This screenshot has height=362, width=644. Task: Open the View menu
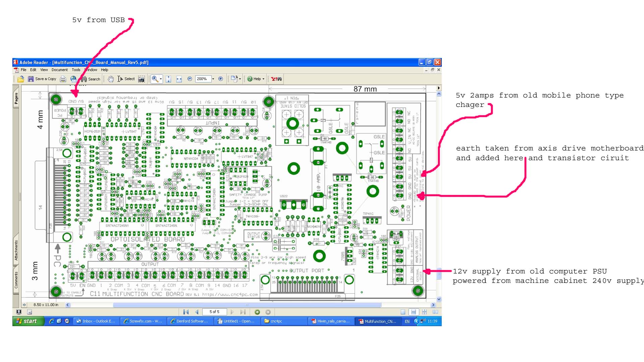point(44,70)
